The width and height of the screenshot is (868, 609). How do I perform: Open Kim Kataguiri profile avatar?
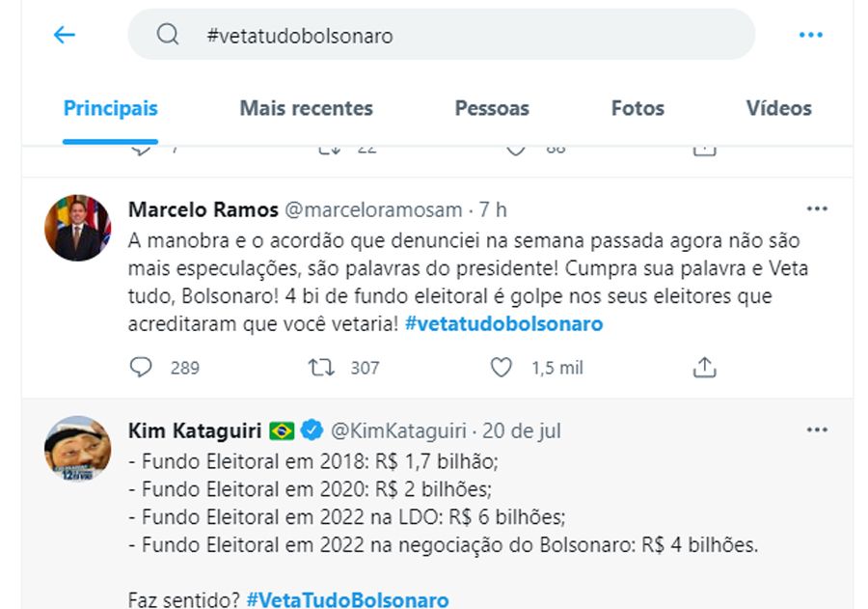click(x=78, y=450)
